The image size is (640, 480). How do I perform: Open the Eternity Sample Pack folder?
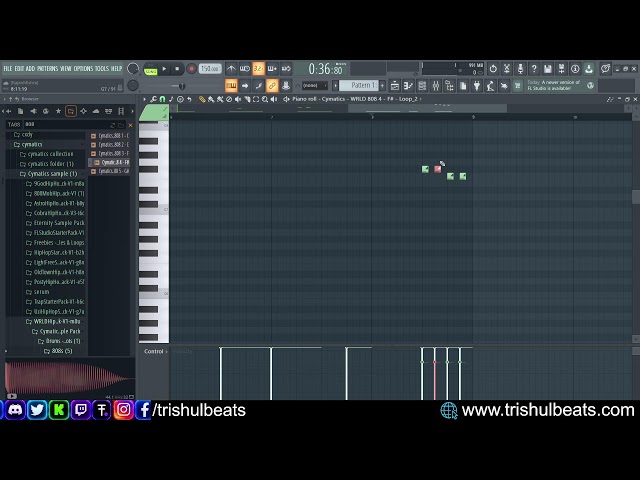click(55, 223)
